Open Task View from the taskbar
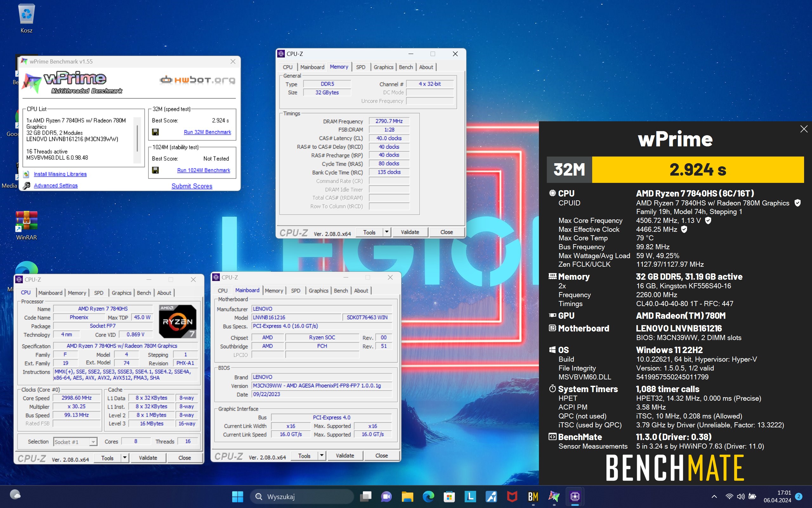 366,497
